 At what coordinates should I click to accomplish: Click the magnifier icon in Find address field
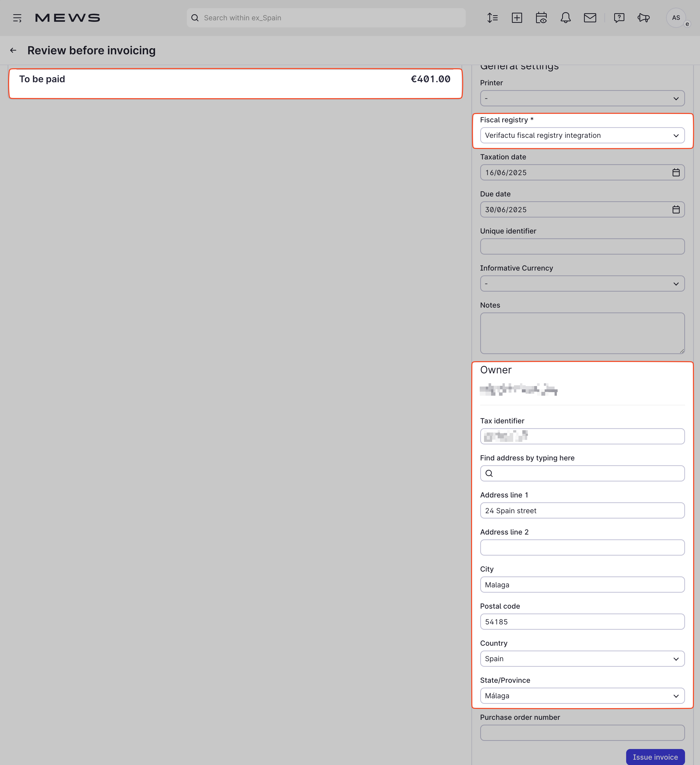click(x=489, y=474)
